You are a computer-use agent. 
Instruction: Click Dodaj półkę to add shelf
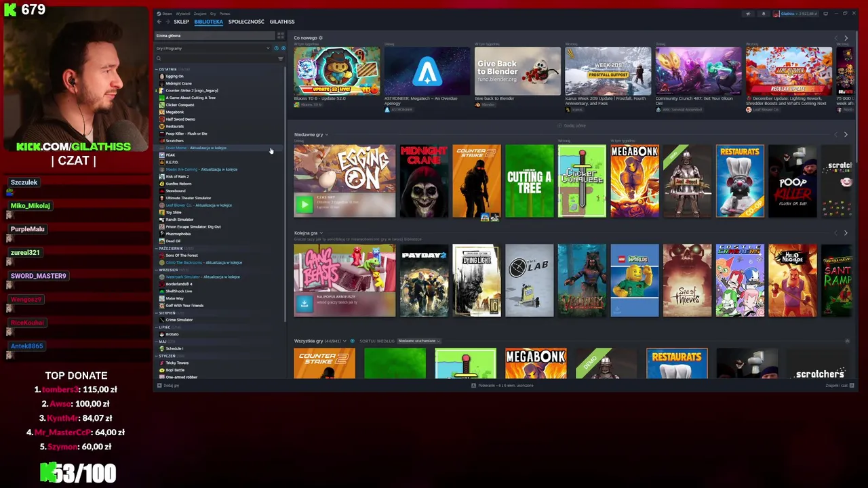click(572, 125)
